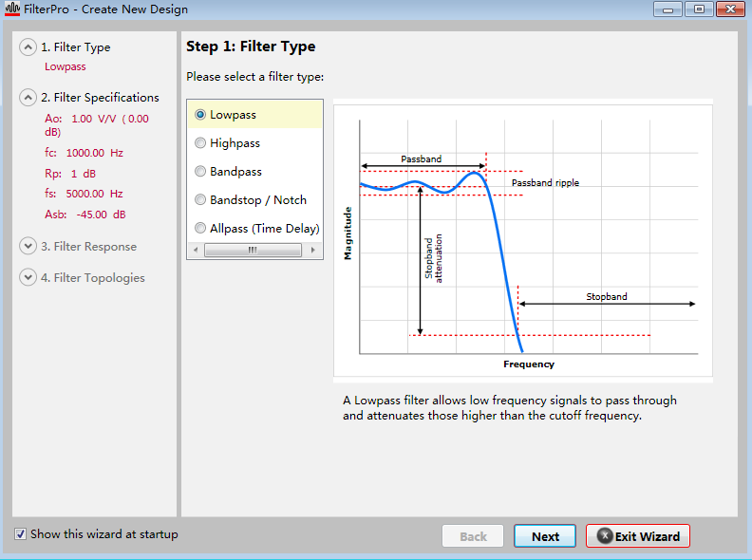Screen dimensions: 752x560
Task: Click the filter list horizontal scrollbar thumb
Action: pyautogui.click(x=253, y=250)
